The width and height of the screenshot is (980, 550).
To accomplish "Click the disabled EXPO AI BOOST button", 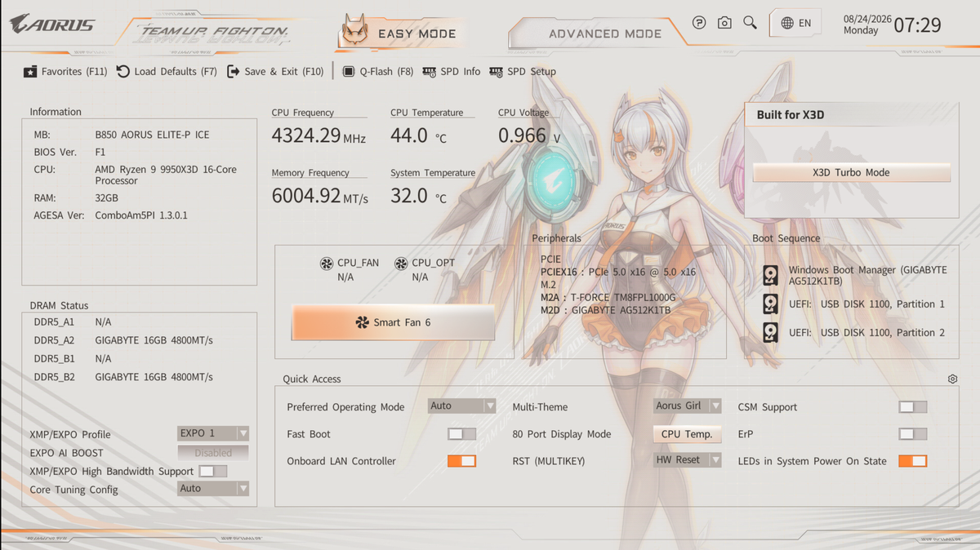I will click(213, 453).
